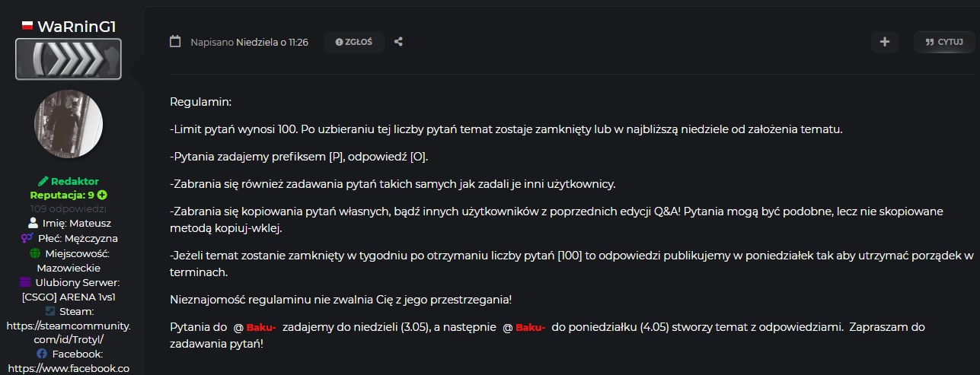Open the 'Niedziela o 11:26' post timestamp link
Viewport: 980px width, 375px height.
tap(272, 42)
